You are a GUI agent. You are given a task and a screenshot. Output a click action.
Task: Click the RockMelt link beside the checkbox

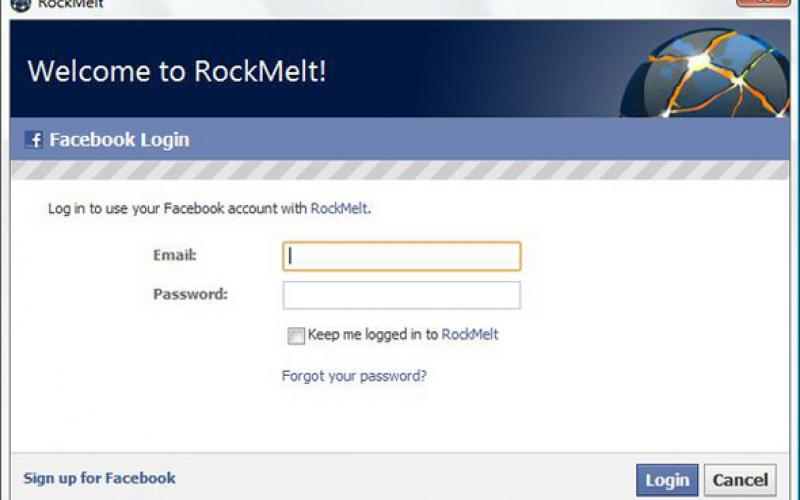tap(470, 334)
